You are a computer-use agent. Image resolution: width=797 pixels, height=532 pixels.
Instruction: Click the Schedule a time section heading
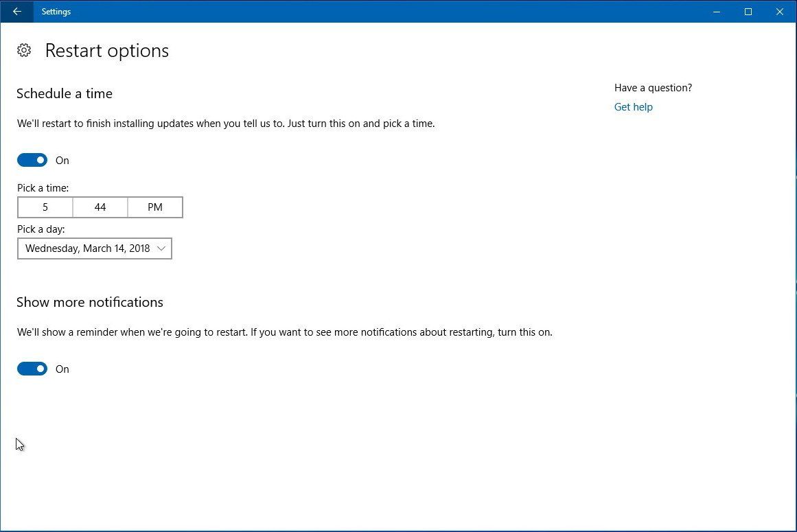tap(64, 93)
